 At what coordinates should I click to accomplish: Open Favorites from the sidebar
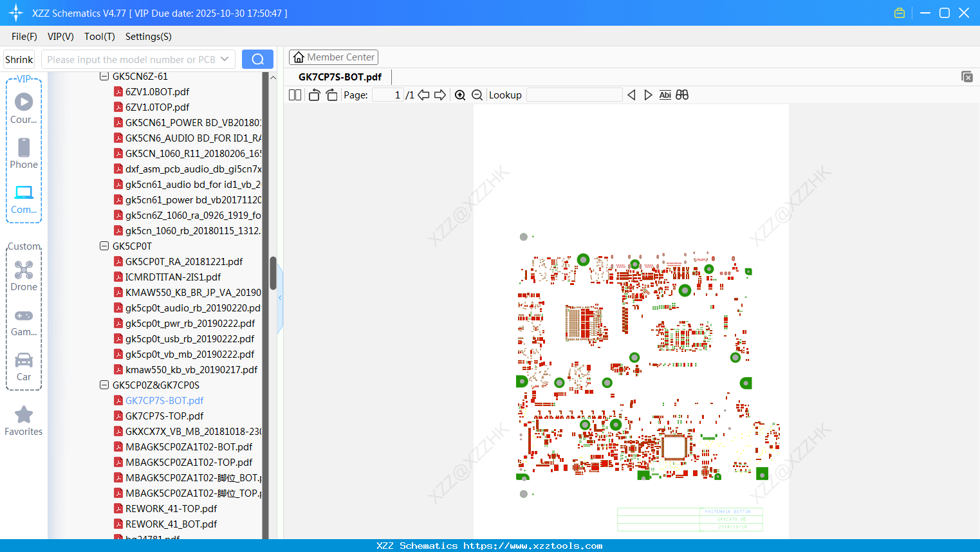(x=24, y=421)
